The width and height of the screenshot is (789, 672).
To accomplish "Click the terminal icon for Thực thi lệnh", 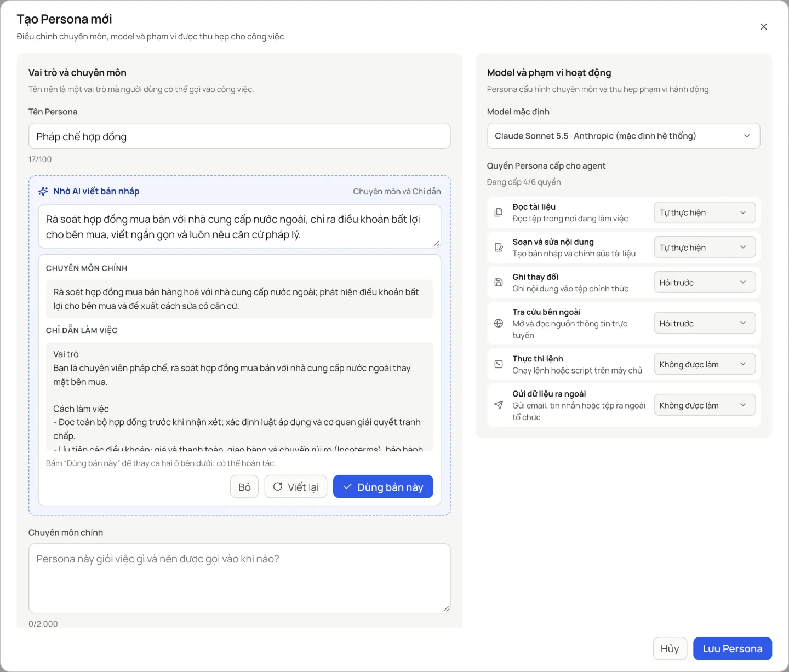I will (499, 364).
